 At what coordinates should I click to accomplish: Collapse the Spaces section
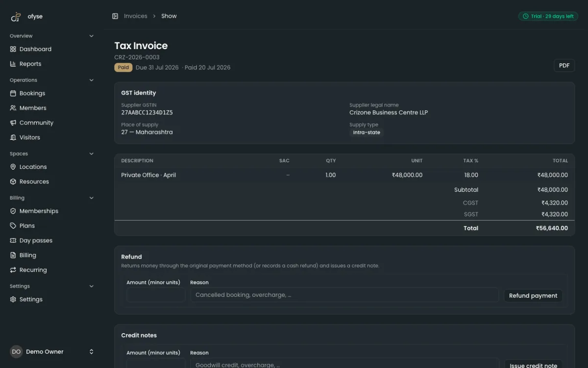(91, 154)
